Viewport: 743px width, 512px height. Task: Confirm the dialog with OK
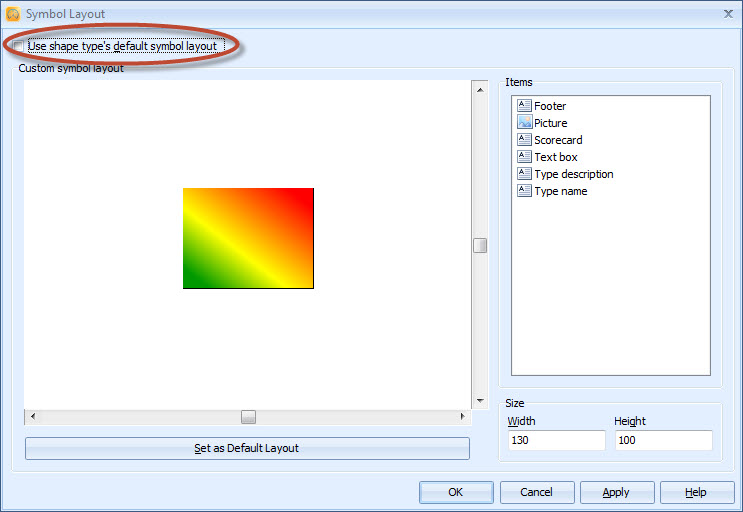(456, 492)
